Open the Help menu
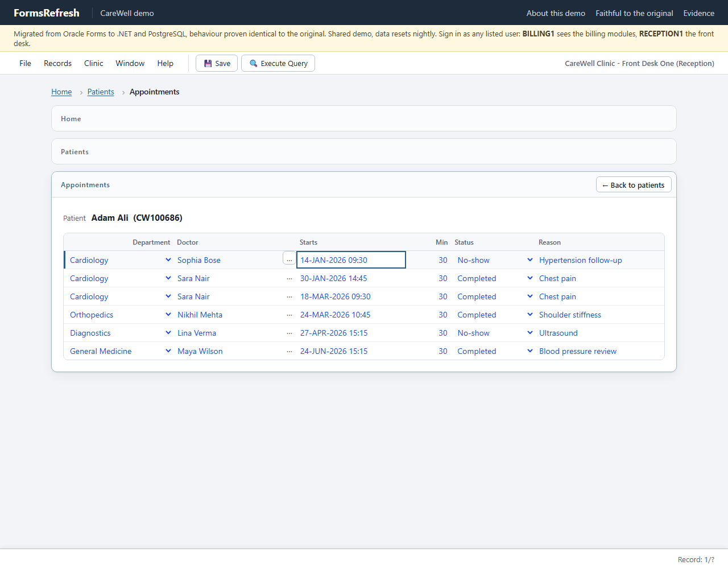The width and height of the screenshot is (728, 569). coord(166,63)
